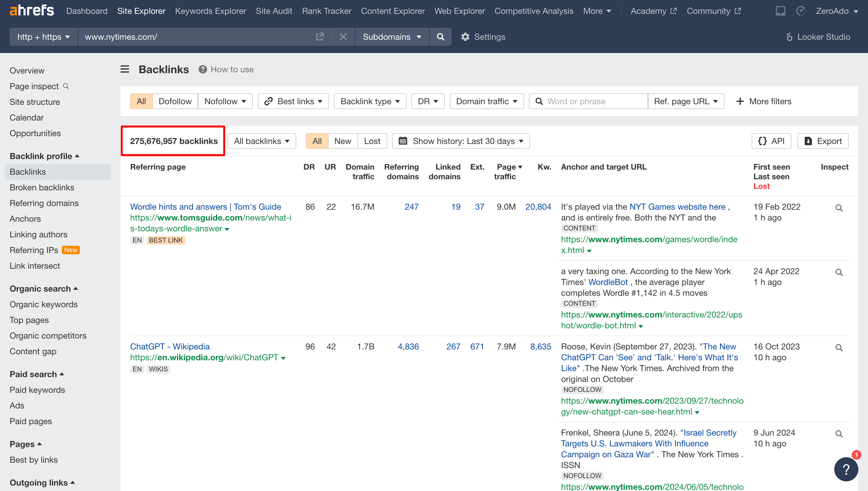Select the Dofollow filter
The image size is (868, 491).
pyautogui.click(x=175, y=101)
